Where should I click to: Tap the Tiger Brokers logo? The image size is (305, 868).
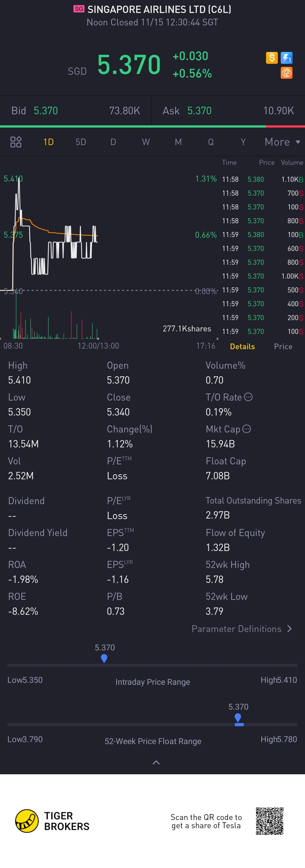coord(52,821)
